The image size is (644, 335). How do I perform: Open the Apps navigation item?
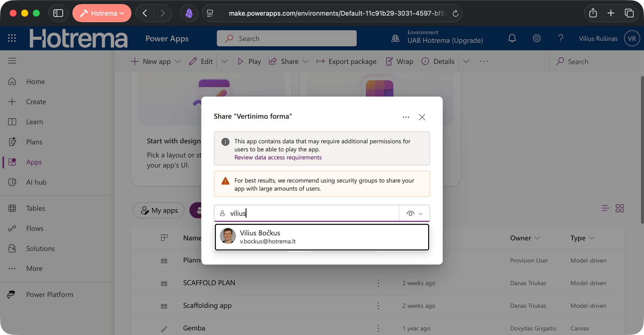pos(34,162)
